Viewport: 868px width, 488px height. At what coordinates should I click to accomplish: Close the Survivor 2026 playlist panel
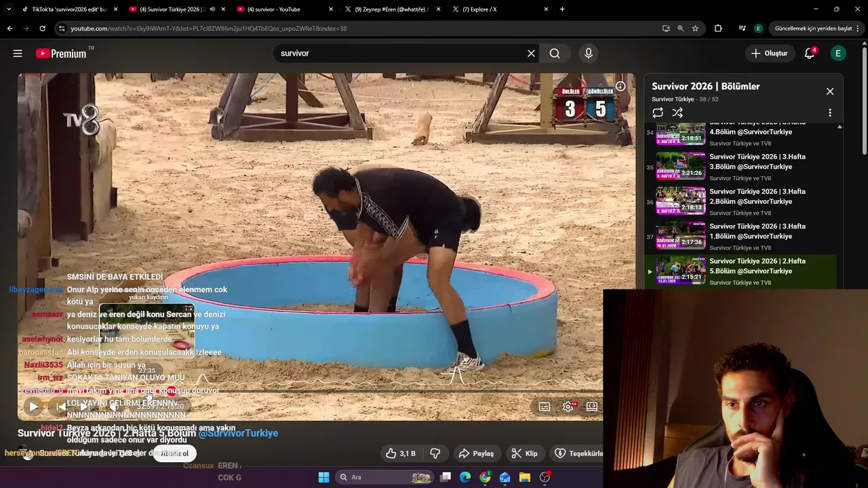830,91
